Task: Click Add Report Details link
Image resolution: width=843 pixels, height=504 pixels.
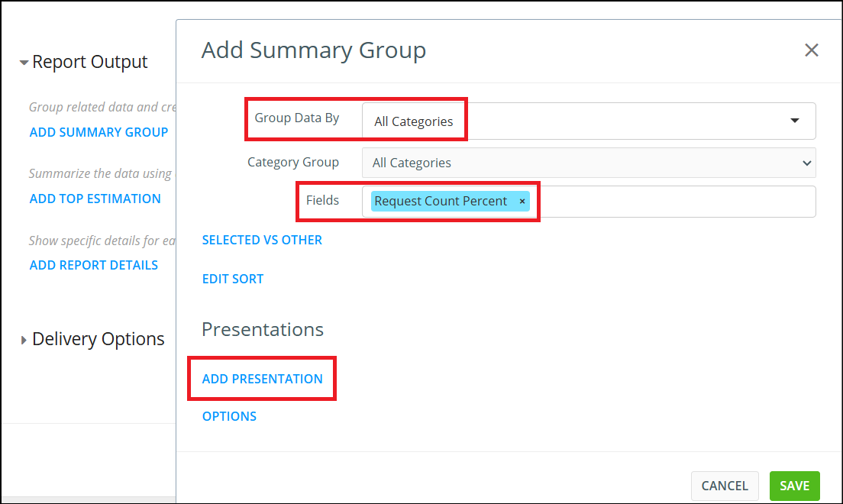Action: pyautogui.click(x=93, y=265)
